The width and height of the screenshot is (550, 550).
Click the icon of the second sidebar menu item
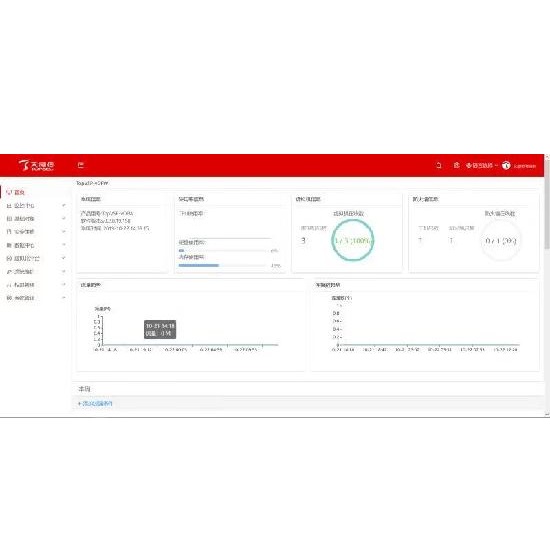tap(9, 206)
